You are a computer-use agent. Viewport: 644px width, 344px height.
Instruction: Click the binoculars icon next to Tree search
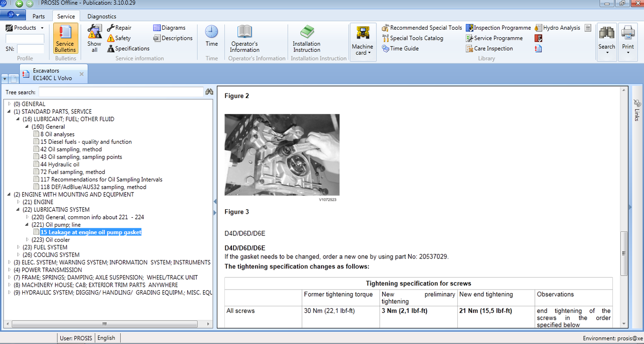pyautogui.click(x=209, y=92)
